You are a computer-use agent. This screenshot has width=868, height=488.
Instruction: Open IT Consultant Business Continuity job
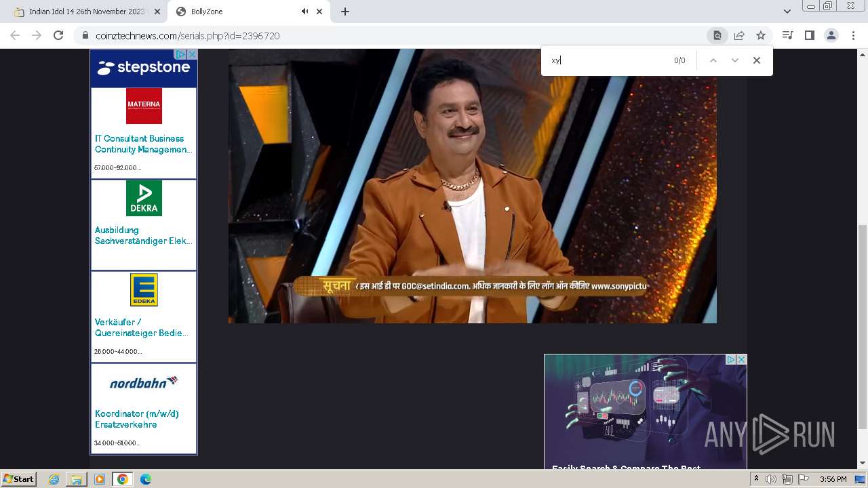click(143, 144)
